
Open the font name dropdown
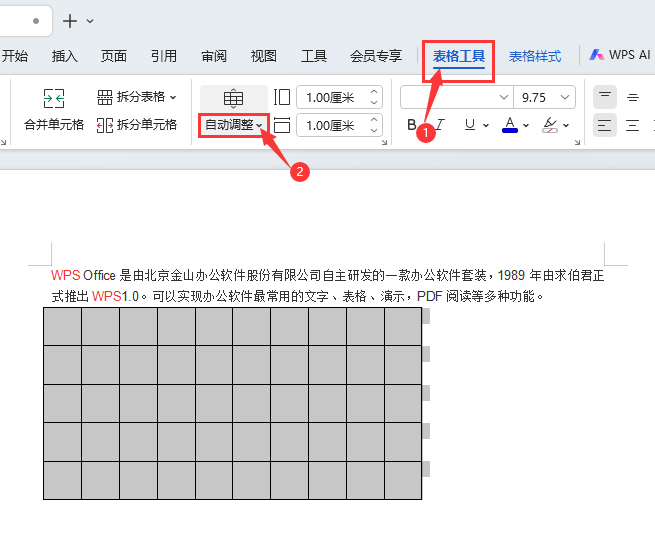pyautogui.click(x=504, y=97)
